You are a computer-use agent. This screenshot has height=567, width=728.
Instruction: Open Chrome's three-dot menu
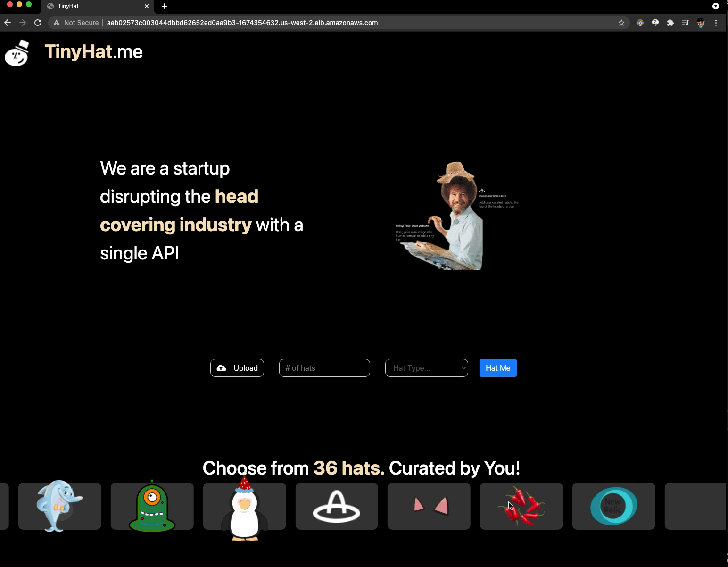(x=716, y=23)
